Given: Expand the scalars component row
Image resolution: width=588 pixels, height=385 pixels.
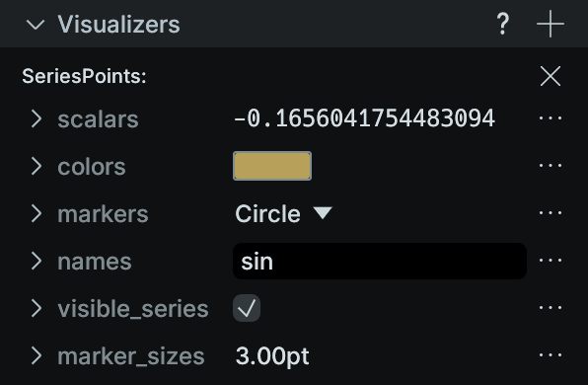Looking at the screenshot, I should point(36,118).
